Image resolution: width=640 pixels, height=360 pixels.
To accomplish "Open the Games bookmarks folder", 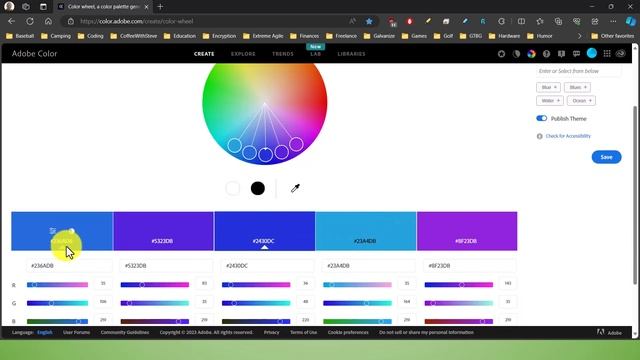I will [414, 36].
